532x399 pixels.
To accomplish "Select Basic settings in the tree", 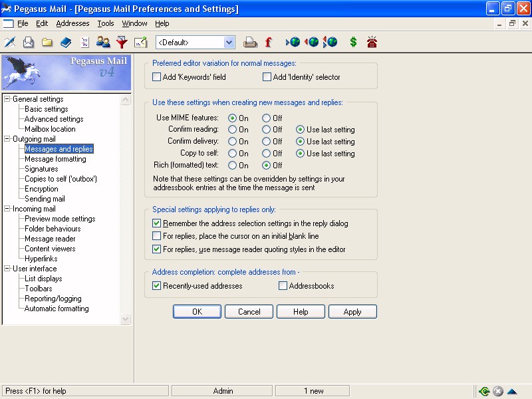I will click(x=47, y=109).
